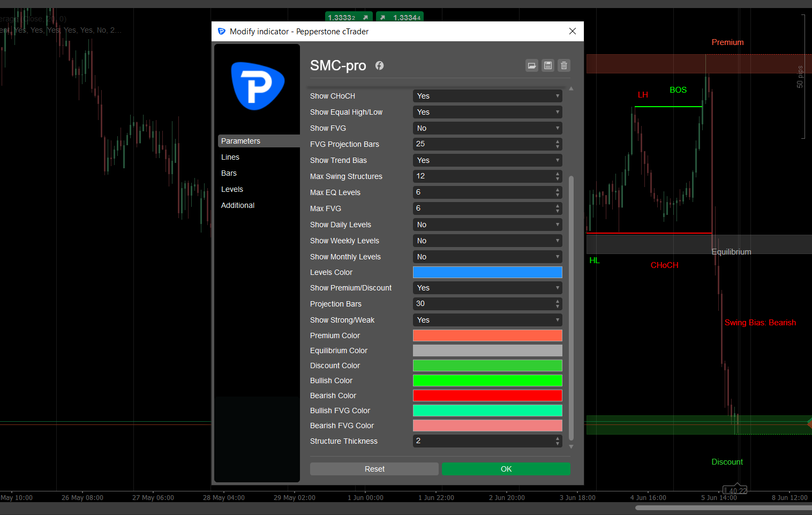Change the Premium Color swatch

click(487, 335)
